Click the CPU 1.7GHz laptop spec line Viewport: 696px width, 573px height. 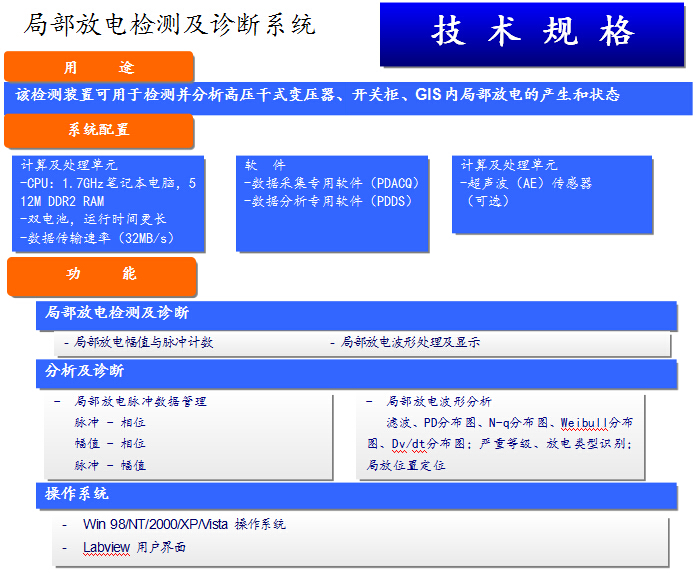pyautogui.click(x=108, y=184)
